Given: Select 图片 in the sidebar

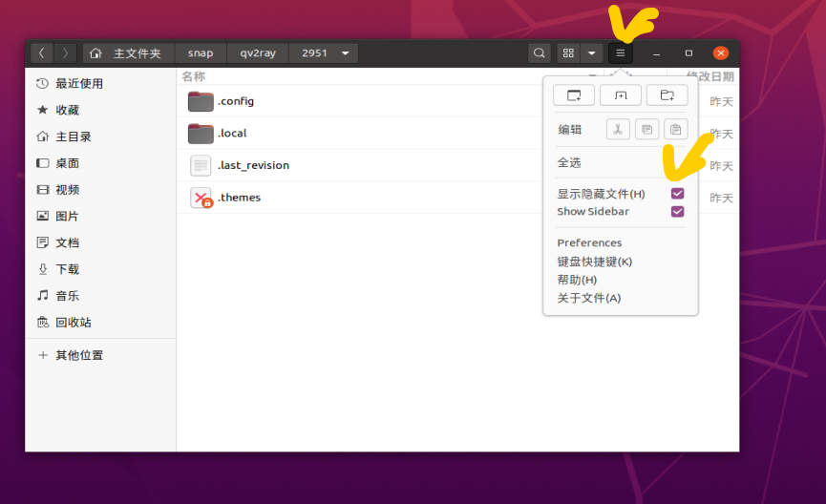Looking at the screenshot, I should (100, 217).
